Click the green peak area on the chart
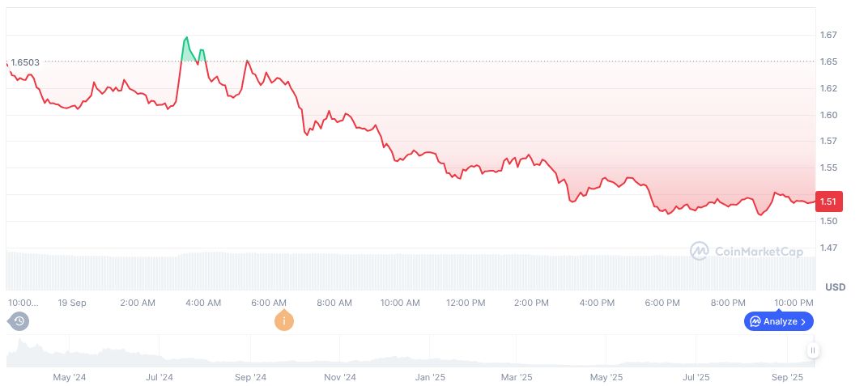 pyautogui.click(x=189, y=52)
